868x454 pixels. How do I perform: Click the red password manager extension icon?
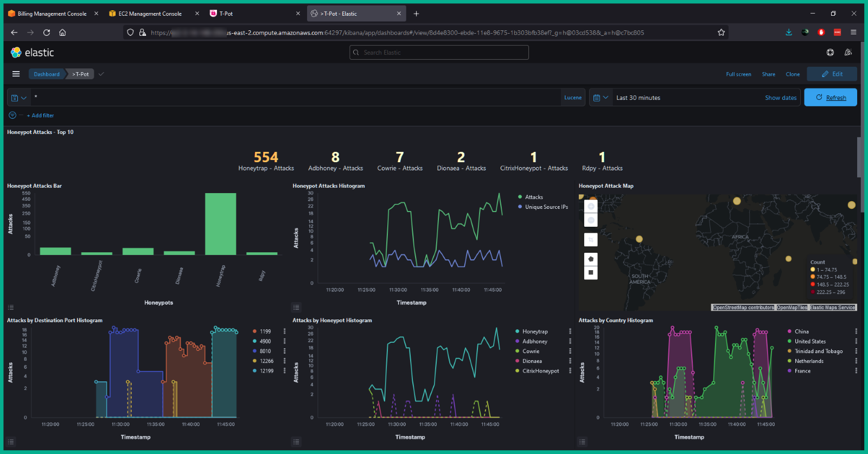[837, 33]
